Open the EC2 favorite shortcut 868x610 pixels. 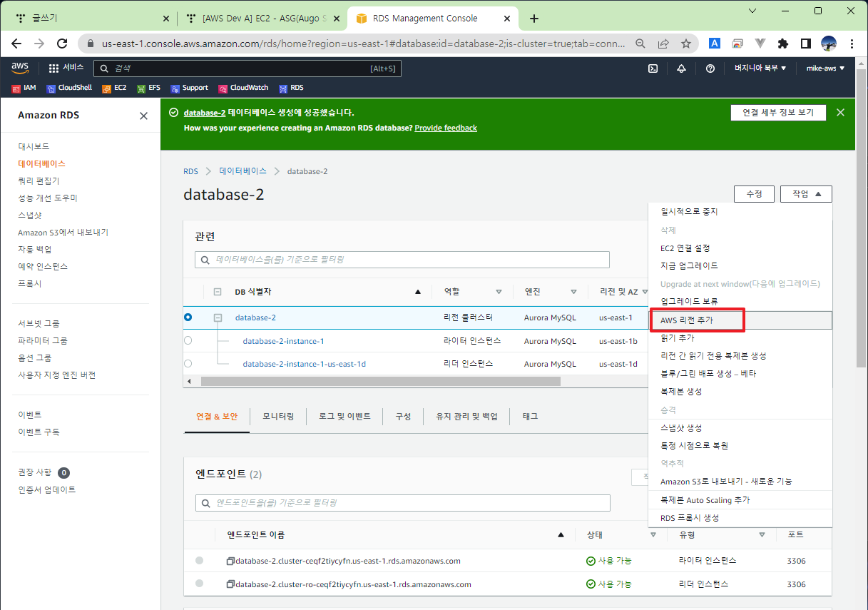coord(114,88)
